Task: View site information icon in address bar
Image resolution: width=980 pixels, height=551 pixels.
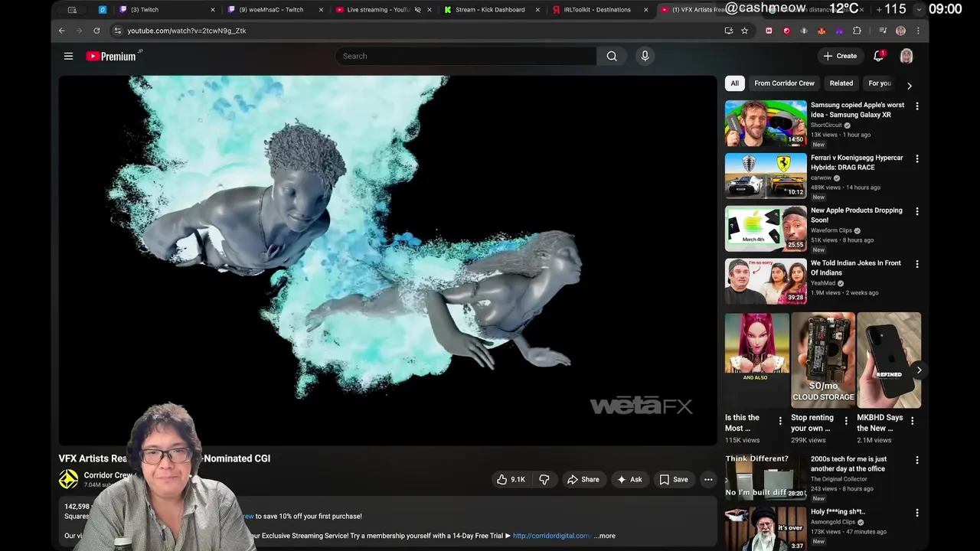Action: (x=117, y=31)
